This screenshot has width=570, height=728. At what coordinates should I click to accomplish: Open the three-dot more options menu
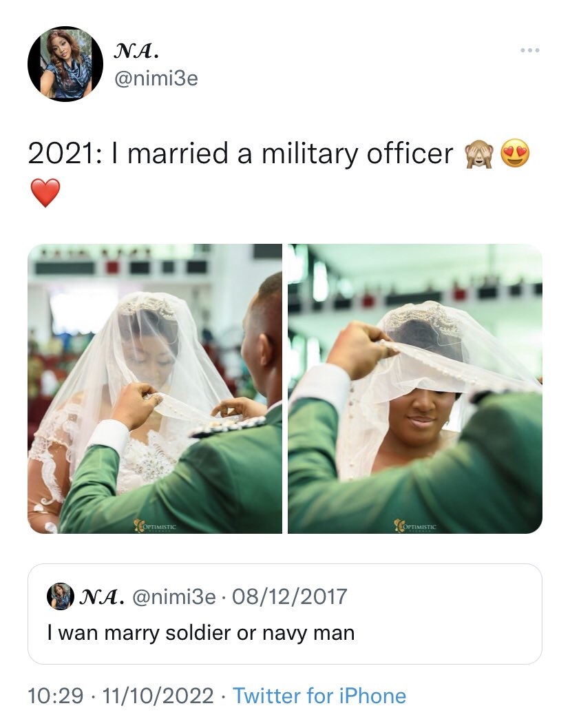pos(529,50)
